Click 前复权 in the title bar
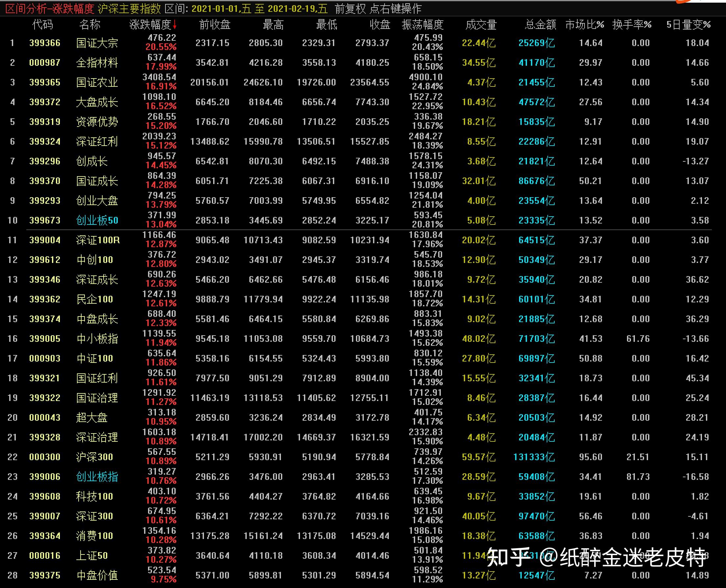This screenshot has width=726, height=588. coord(350,9)
